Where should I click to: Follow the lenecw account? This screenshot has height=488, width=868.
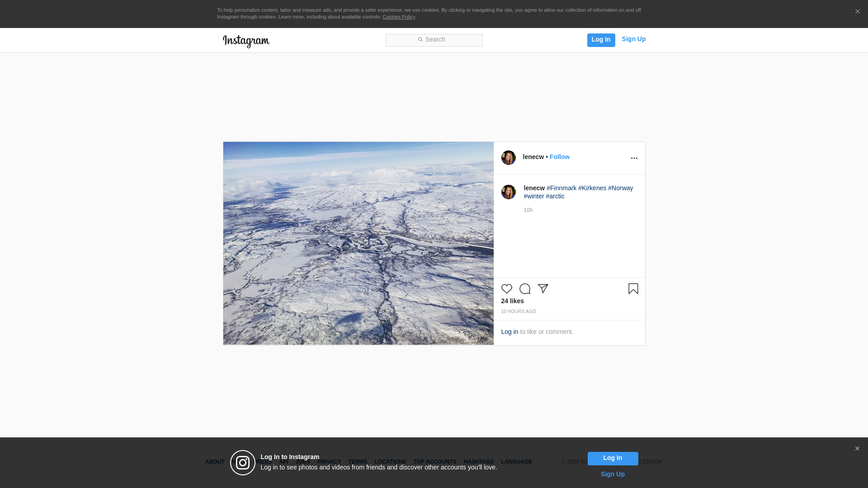coord(559,157)
